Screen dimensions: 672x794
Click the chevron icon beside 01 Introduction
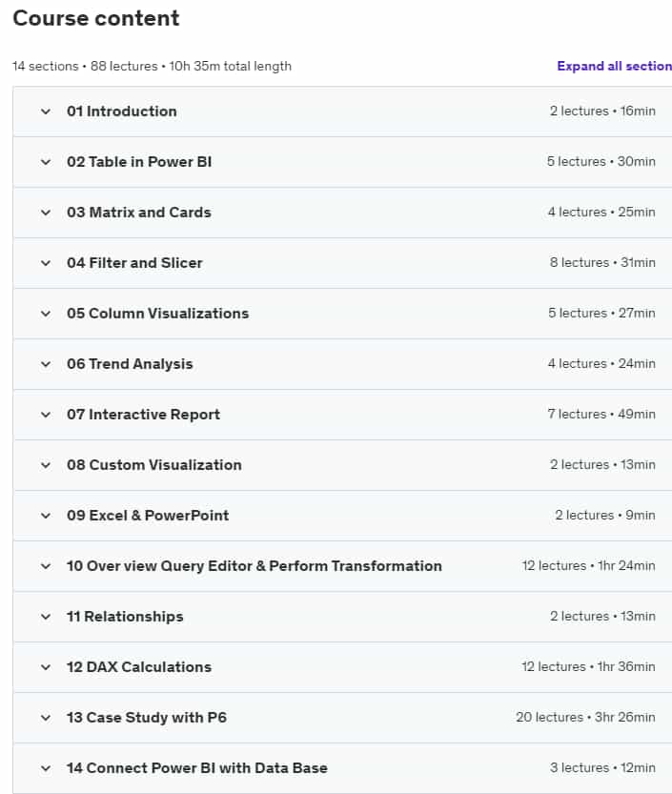[x=45, y=111]
